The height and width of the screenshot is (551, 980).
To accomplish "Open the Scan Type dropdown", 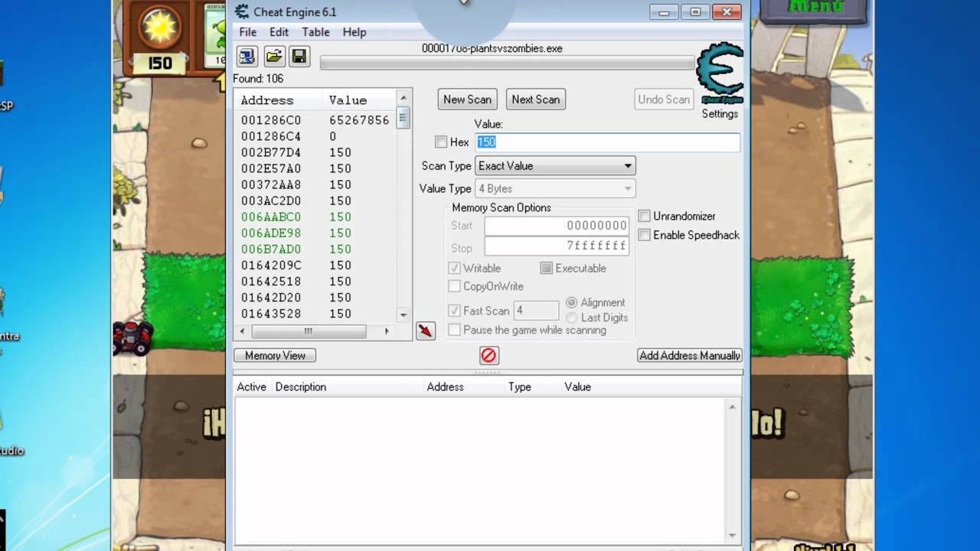I will pyautogui.click(x=555, y=166).
